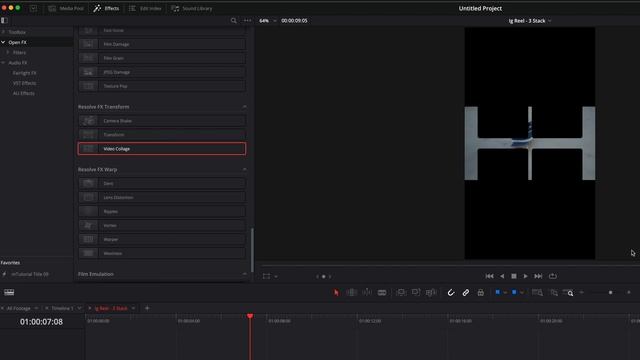Toggle the Position Lock icon

(480, 293)
